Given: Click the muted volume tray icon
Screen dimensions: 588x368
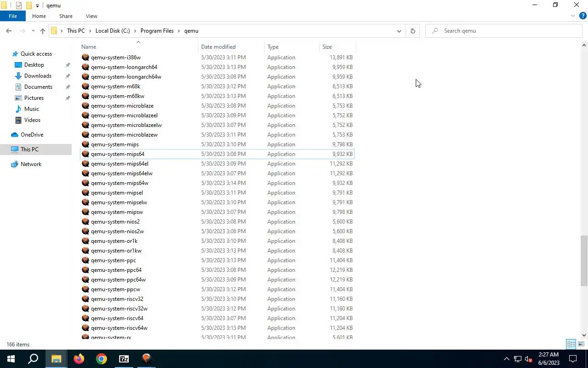Looking at the screenshot, I should [529, 359].
